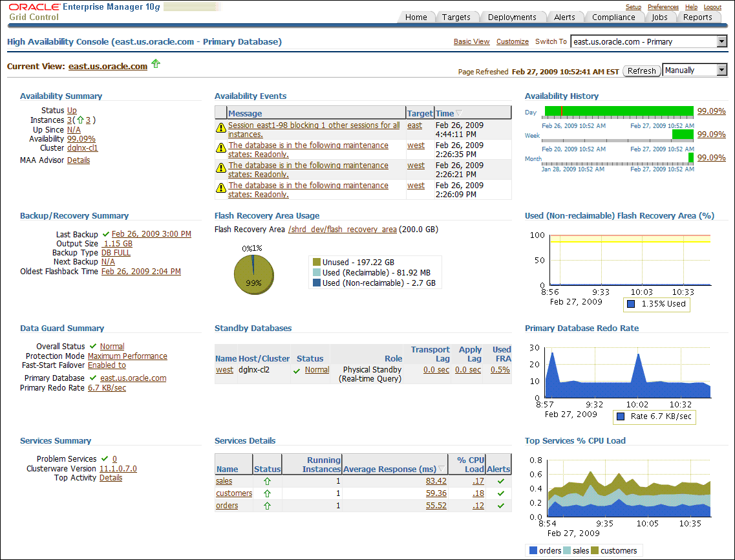
Task: Click the Unused olive legend swatch
Action: pos(316,262)
